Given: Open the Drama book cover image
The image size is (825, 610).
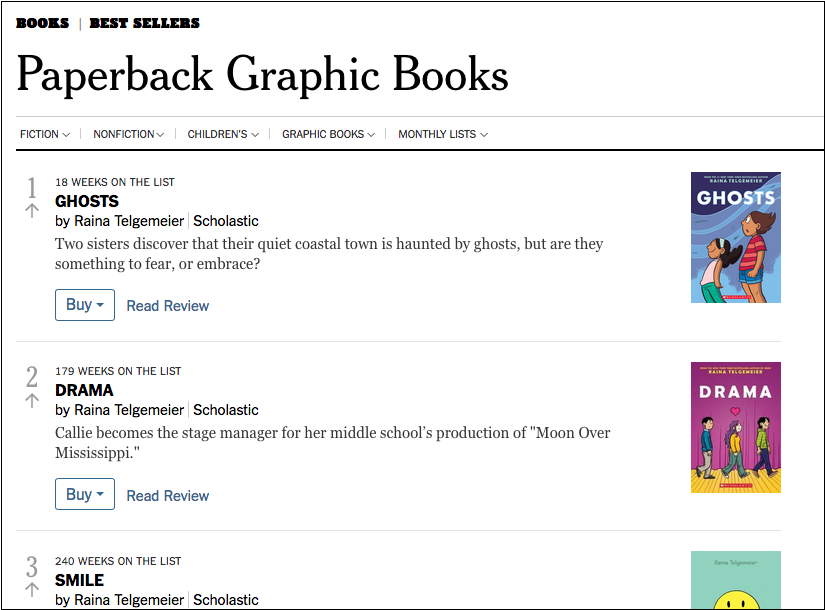Looking at the screenshot, I should [x=735, y=427].
